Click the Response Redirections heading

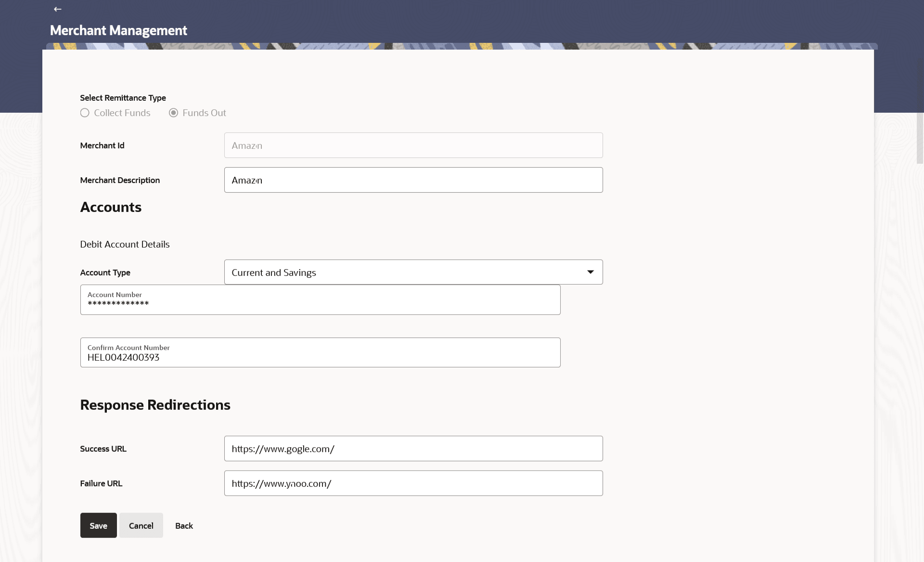click(155, 405)
